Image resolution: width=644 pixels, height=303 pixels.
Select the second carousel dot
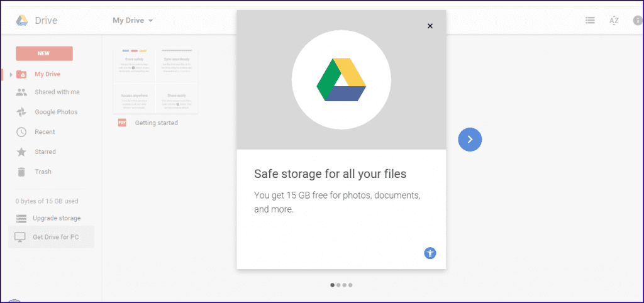click(x=338, y=285)
